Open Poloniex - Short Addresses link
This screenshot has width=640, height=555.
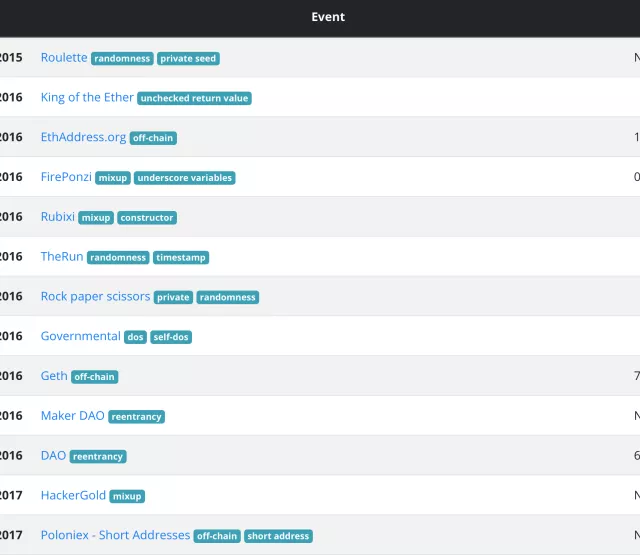click(x=115, y=535)
